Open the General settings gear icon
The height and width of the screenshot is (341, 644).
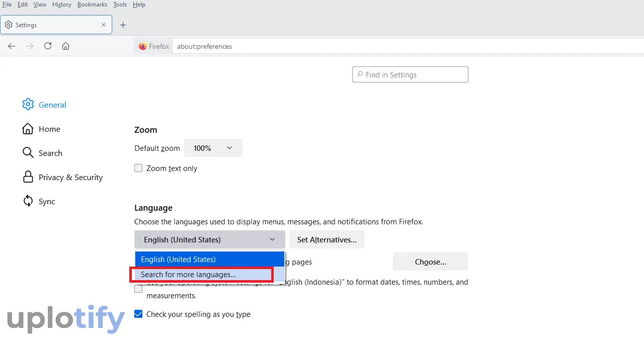(x=28, y=105)
